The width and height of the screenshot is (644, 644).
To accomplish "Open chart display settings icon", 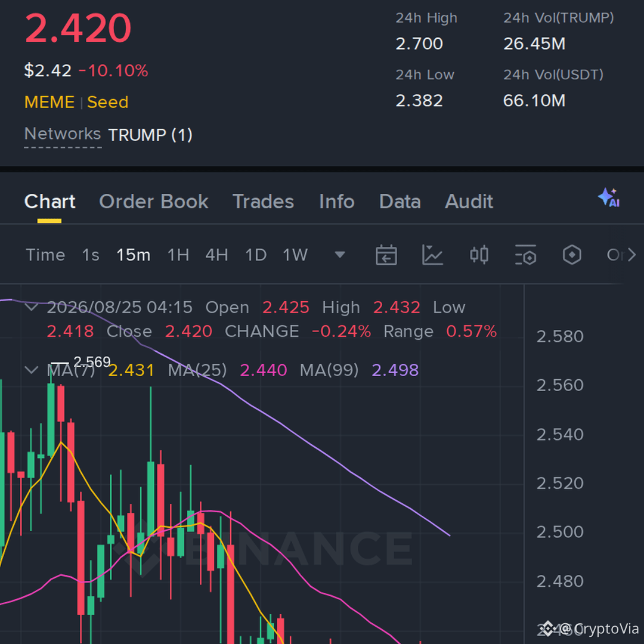I will [526, 255].
